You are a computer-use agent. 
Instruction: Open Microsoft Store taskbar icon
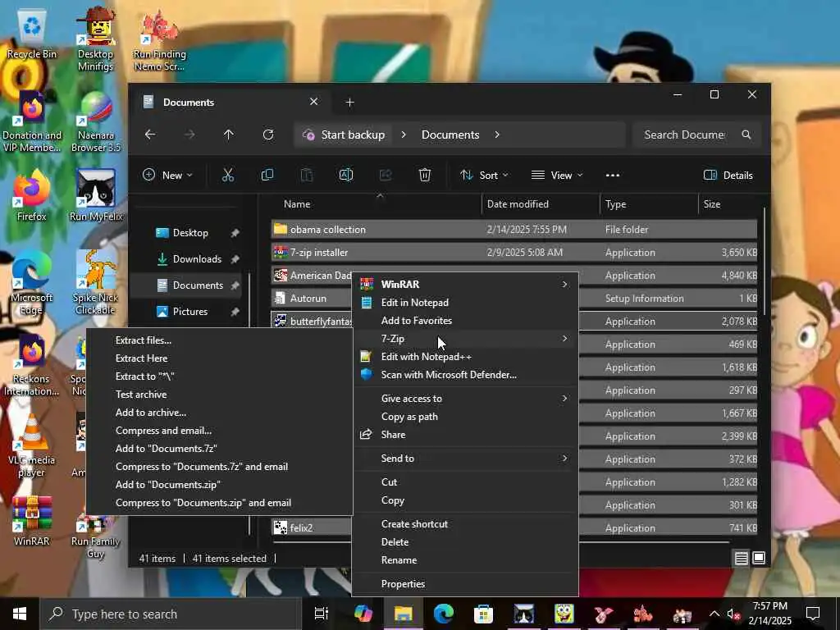click(483, 614)
